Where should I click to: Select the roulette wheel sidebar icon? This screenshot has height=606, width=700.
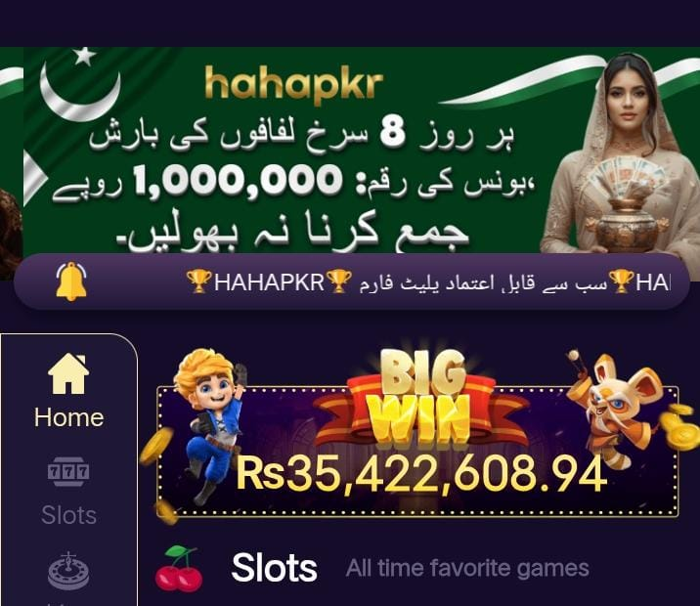tap(68, 571)
